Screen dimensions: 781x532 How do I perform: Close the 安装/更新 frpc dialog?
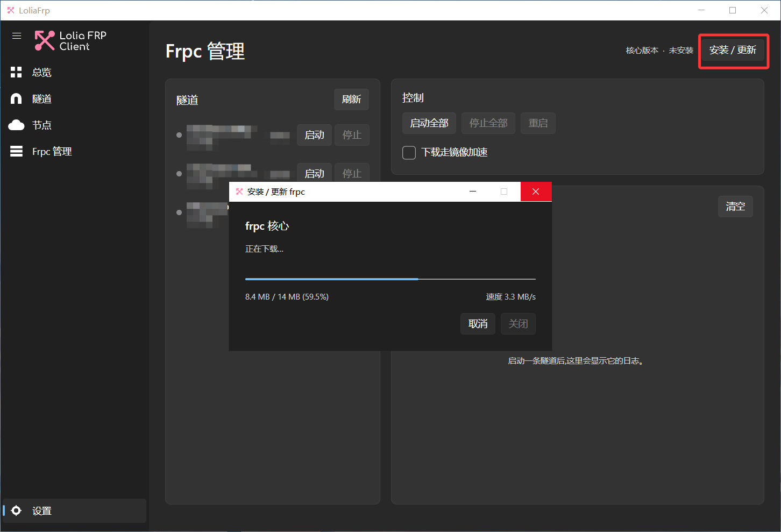coord(536,191)
